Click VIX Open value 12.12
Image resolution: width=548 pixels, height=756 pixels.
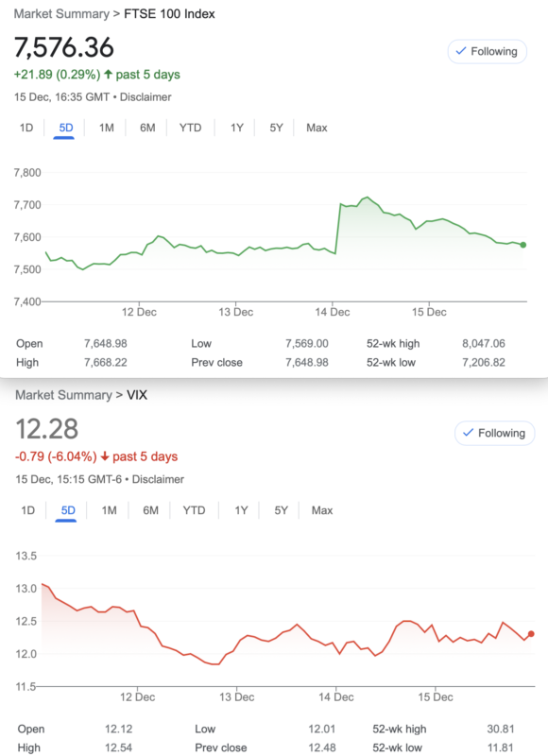(118, 729)
